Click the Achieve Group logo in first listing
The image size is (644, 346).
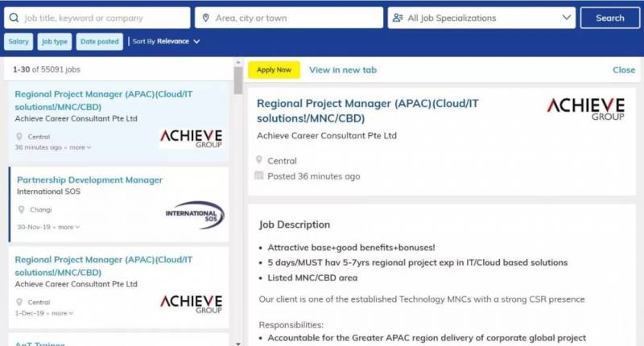click(191, 138)
